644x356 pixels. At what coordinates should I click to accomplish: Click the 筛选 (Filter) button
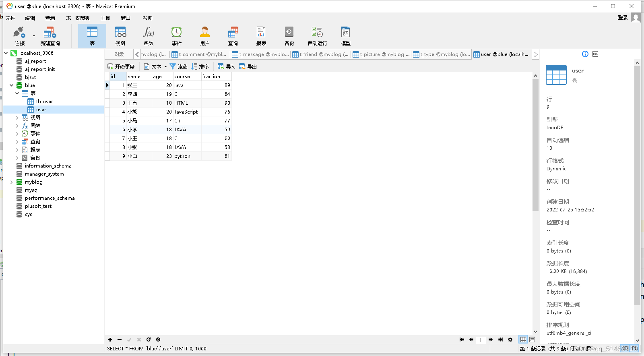[x=178, y=66]
